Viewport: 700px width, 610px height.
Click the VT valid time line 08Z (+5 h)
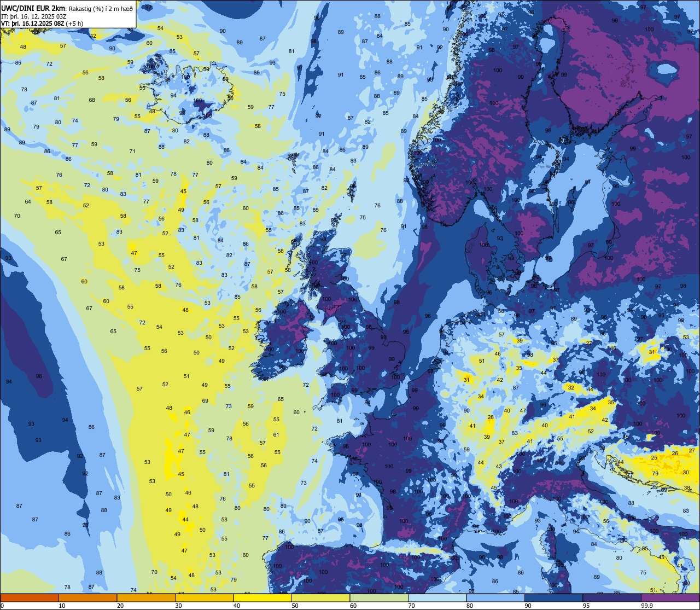click(42, 23)
